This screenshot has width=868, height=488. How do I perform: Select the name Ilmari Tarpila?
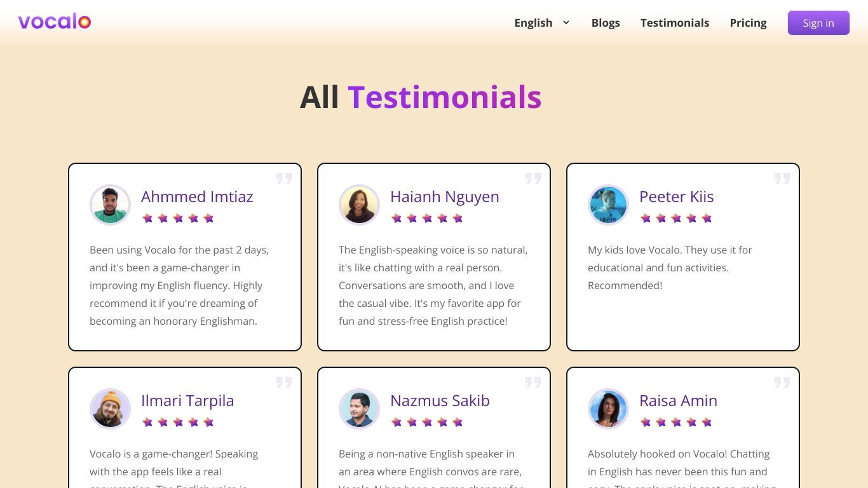(187, 400)
